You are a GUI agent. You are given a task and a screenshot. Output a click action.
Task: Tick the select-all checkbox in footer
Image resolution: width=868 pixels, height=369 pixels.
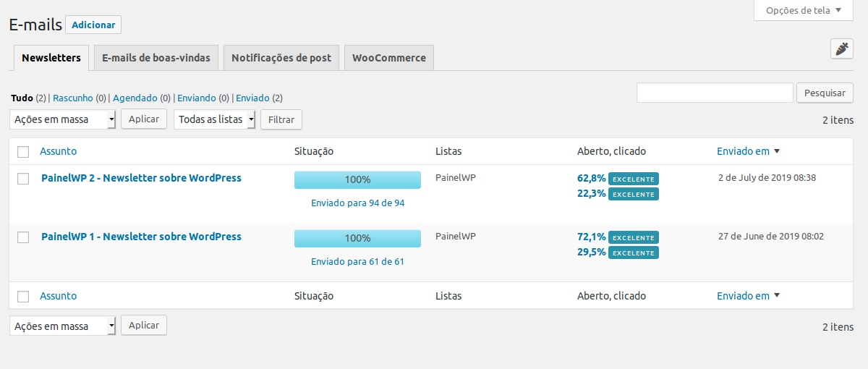coord(23,296)
